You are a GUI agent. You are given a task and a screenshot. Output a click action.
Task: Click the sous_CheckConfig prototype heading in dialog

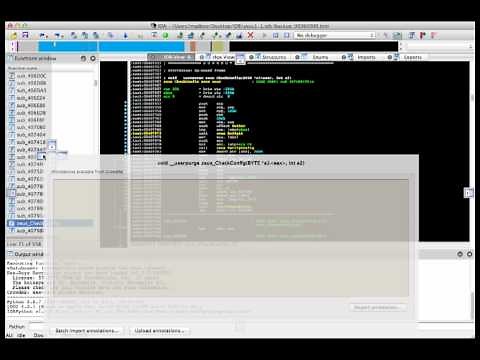point(231,163)
